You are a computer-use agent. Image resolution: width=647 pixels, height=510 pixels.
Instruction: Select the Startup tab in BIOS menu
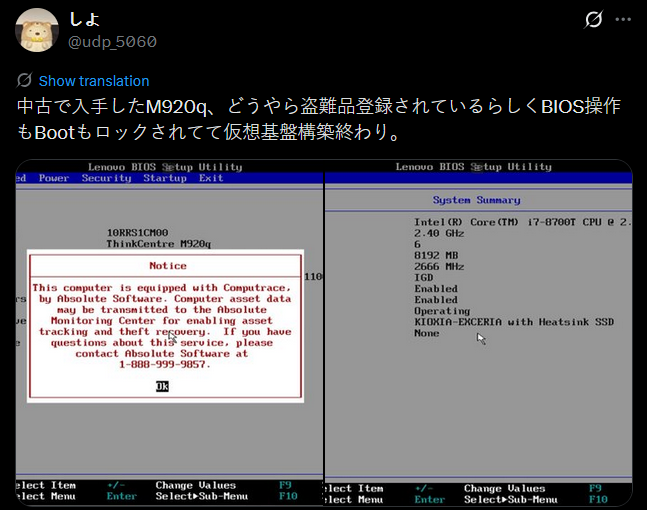point(165,178)
